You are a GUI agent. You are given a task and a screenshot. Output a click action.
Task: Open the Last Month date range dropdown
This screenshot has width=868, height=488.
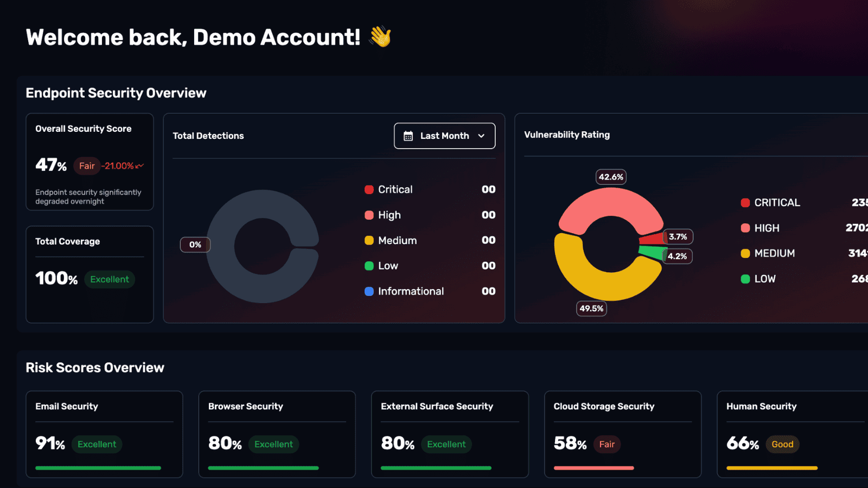click(444, 136)
